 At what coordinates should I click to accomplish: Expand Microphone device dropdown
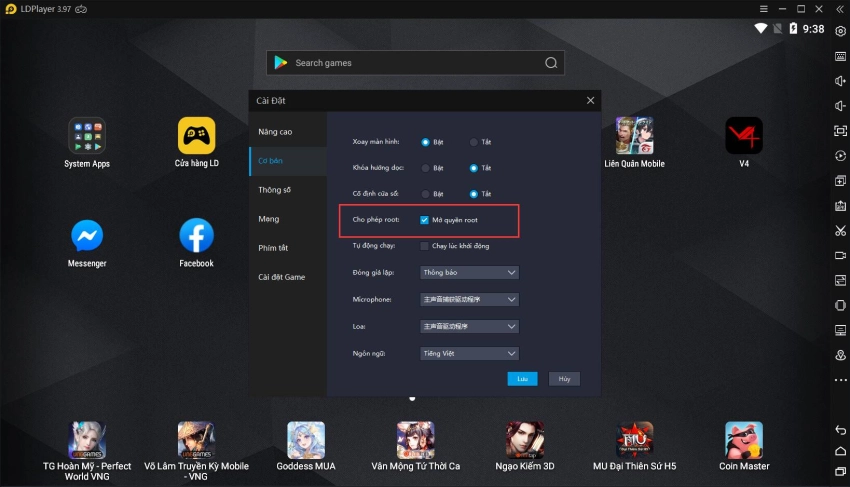(469, 299)
